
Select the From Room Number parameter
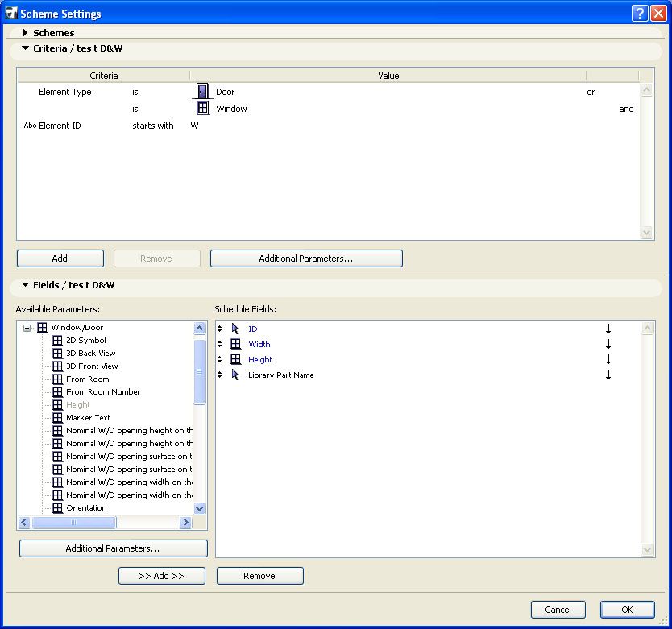pos(103,391)
